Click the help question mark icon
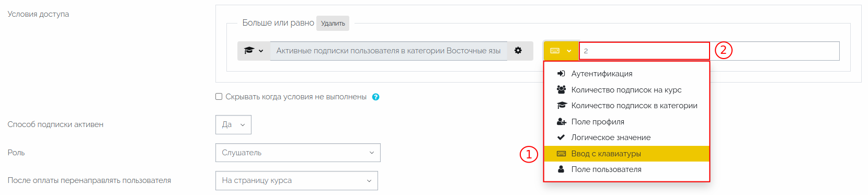Viewport: 868px width, 195px height. click(375, 97)
